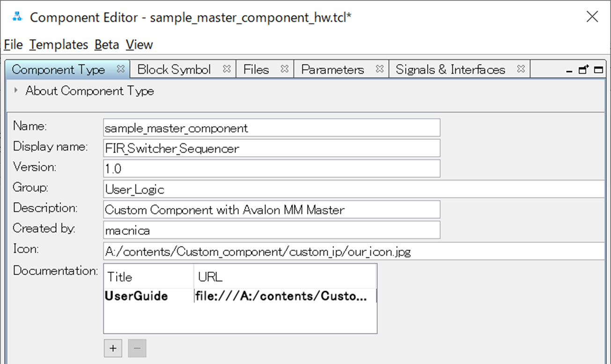This screenshot has height=364, width=611.
Task: Add a documentation entry with the plus button
Action: pyautogui.click(x=112, y=348)
